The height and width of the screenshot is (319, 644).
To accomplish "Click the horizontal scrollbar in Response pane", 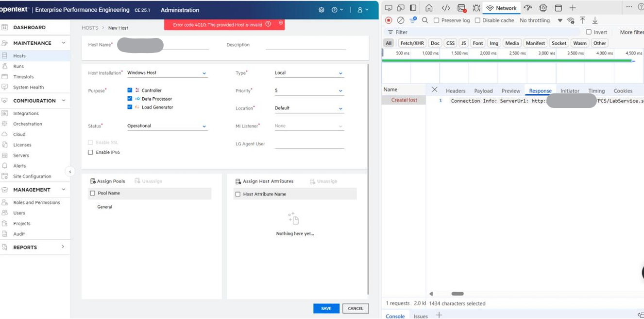I will pyautogui.click(x=458, y=294).
